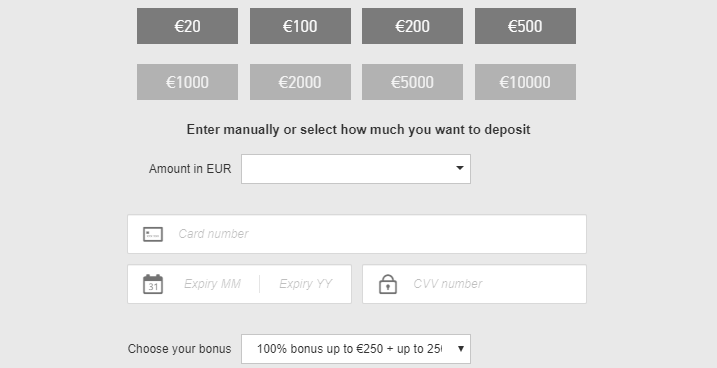The width and height of the screenshot is (717, 368).
Task: Select the €100 deposit amount
Action: (300, 26)
